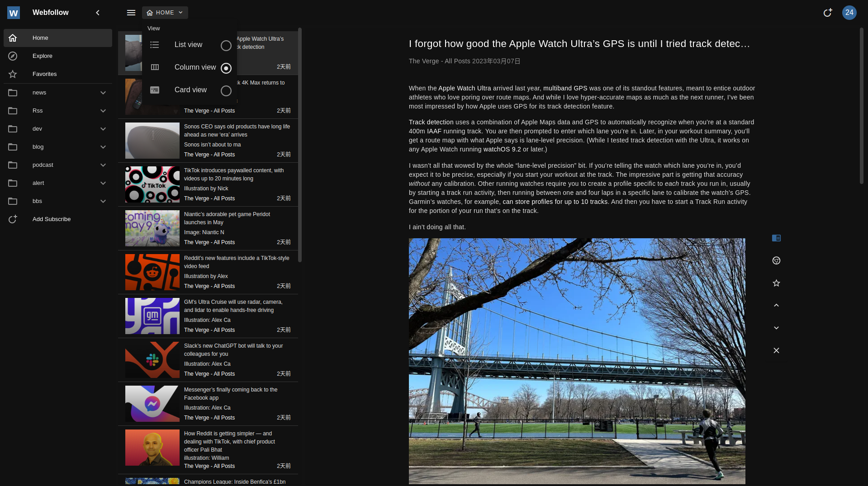Open Home in the sidebar
Viewport: 868px width, 486px height.
[x=58, y=38]
